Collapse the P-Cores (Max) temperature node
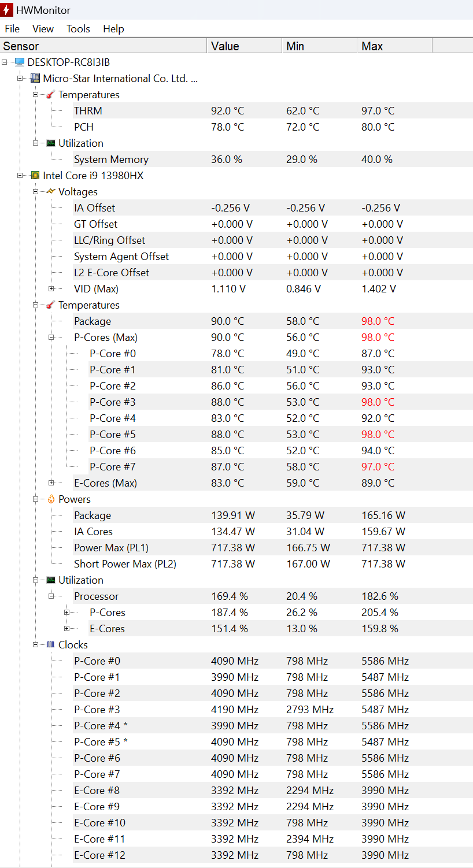Image resolution: width=473 pixels, height=868 pixels. 51,337
